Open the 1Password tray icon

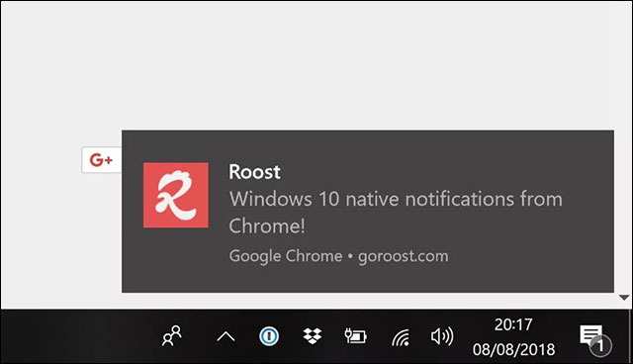269,335
